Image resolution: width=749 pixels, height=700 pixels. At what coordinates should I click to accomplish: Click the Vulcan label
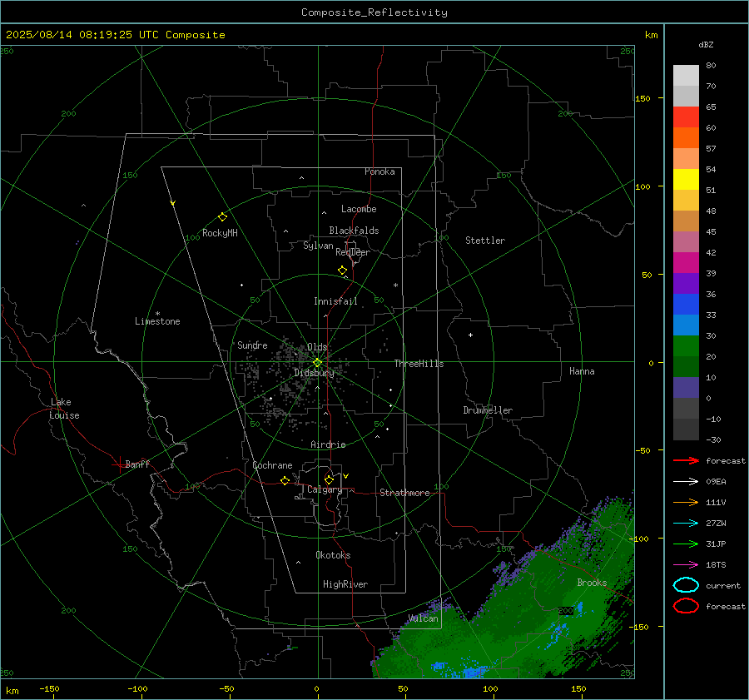[x=423, y=618]
